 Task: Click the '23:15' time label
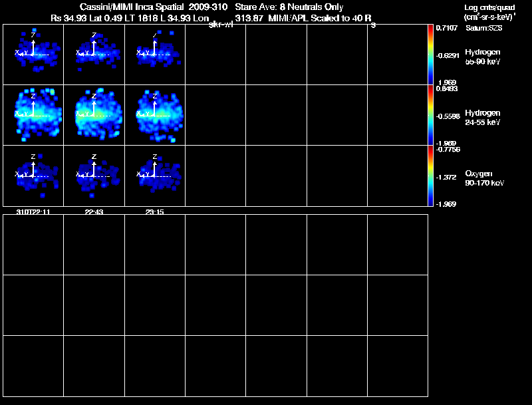pyautogui.click(x=155, y=211)
